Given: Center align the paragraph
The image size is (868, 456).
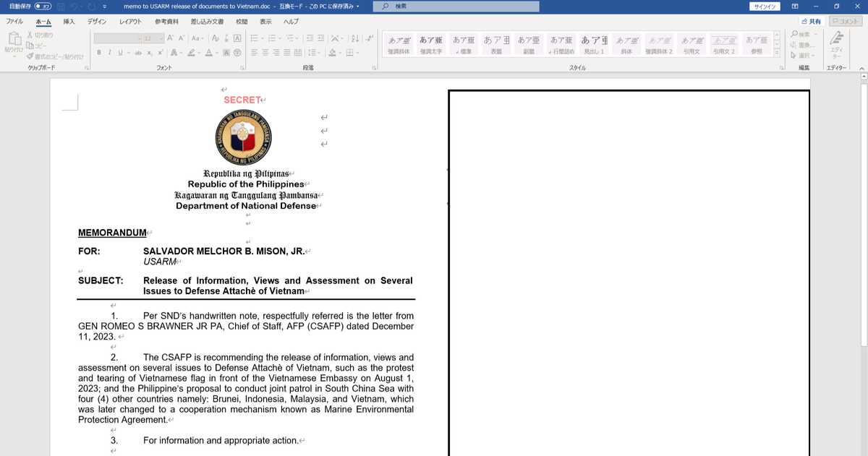Looking at the screenshot, I should 265,53.
